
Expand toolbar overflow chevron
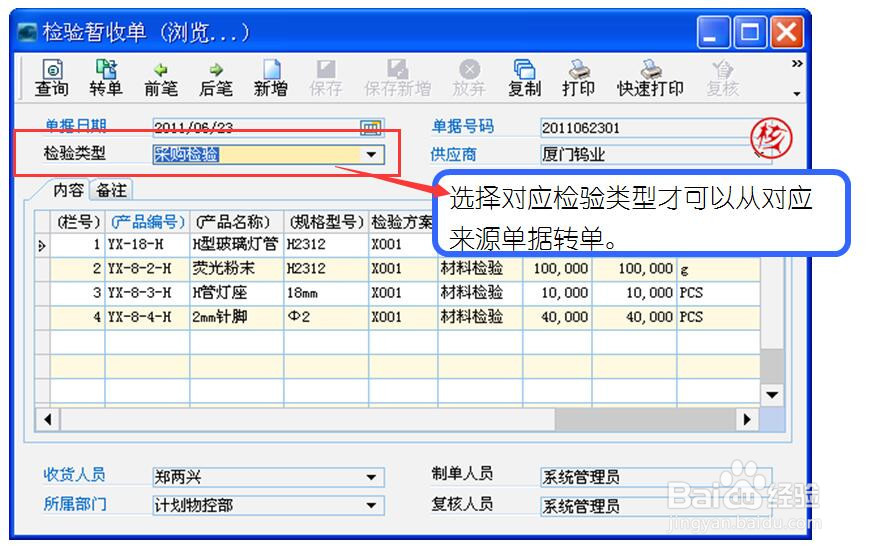[x=797, y=64]
